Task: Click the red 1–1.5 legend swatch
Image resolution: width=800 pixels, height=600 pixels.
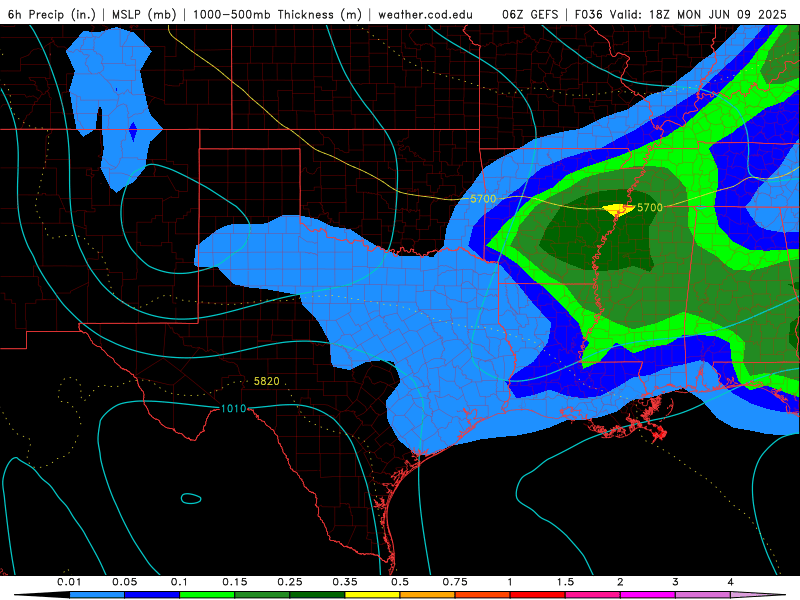Action: pyautogui.click(x=538, y=595)
